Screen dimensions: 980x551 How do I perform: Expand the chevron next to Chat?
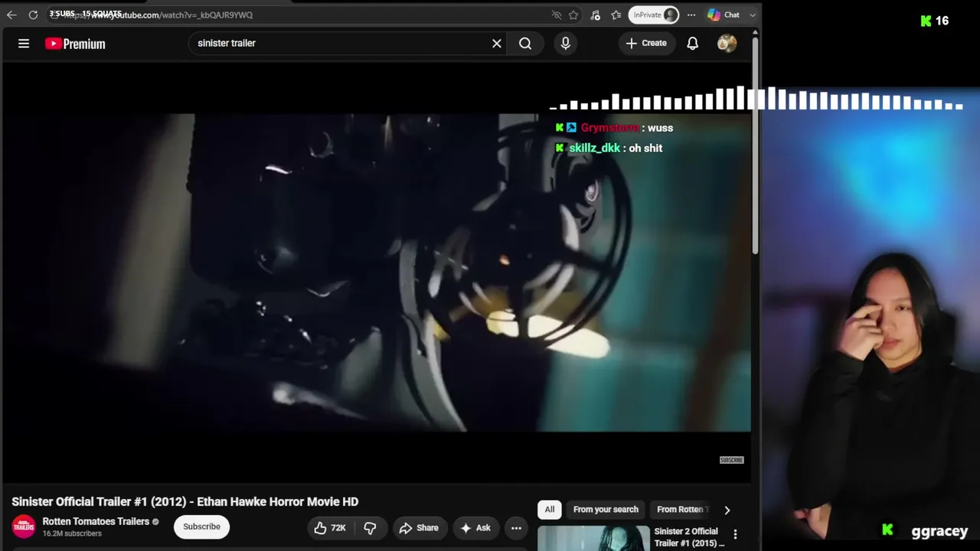pyautogui.click(x=753, y=15)
